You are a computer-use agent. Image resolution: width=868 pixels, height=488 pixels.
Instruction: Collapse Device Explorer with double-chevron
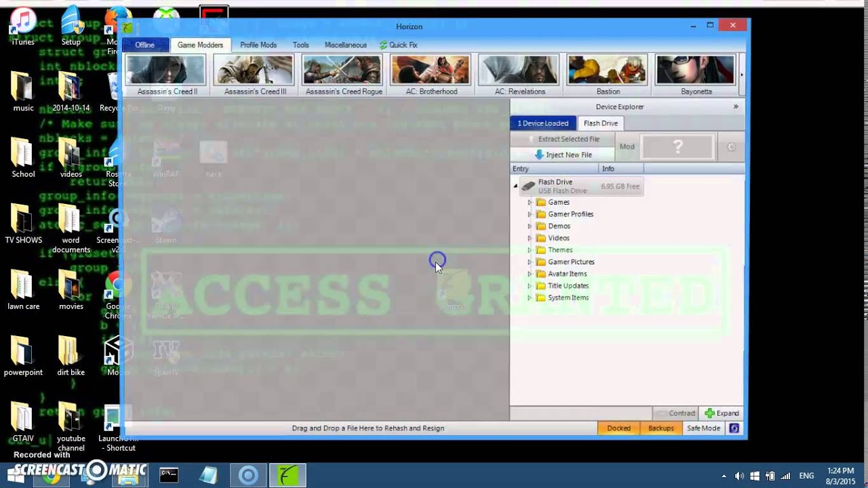pos(736,106)
